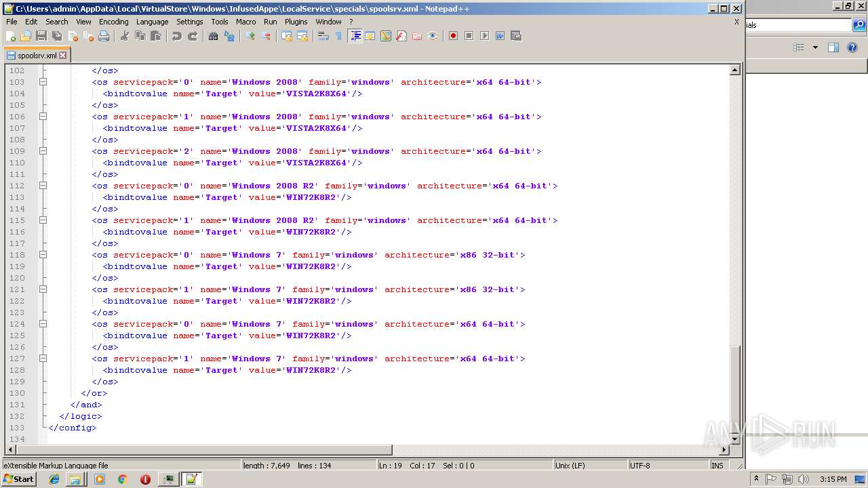Viewport: 868px width, 488px height.
Task: Save the file with the Save icon
Action: (x=41, y=36)
